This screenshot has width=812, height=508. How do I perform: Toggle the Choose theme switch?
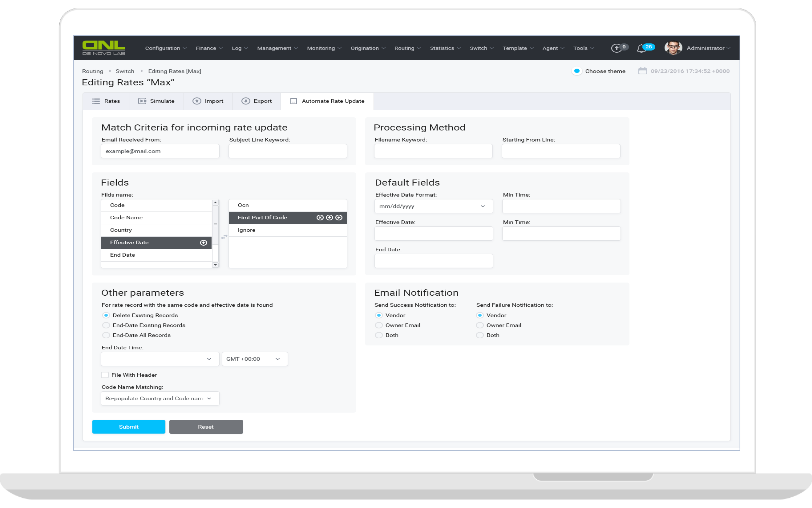(577, 71)
